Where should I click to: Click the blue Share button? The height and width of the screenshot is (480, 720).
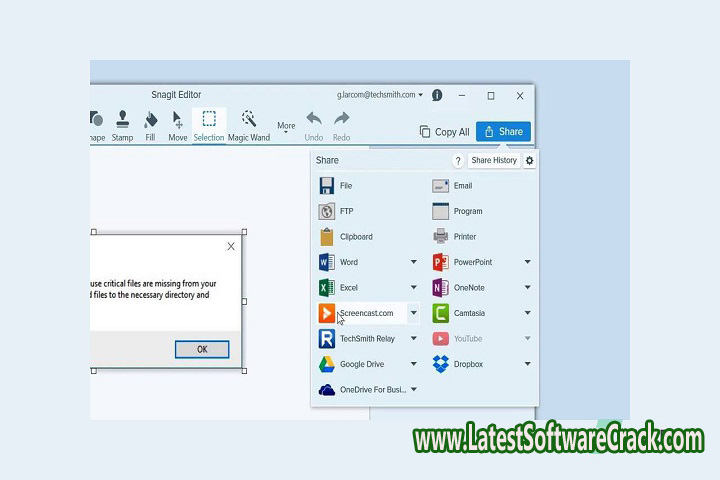503,131
